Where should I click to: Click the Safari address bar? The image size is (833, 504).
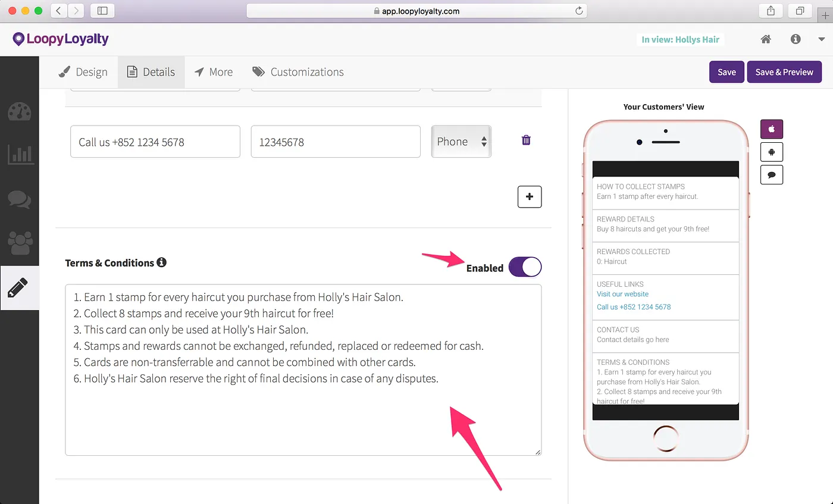[x=416, y=11]
